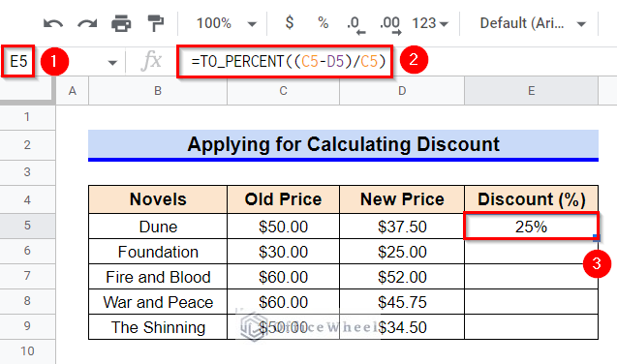Click the 'New Price' header cell
This screenshot has width=617, height=364.
coord(402,199)
